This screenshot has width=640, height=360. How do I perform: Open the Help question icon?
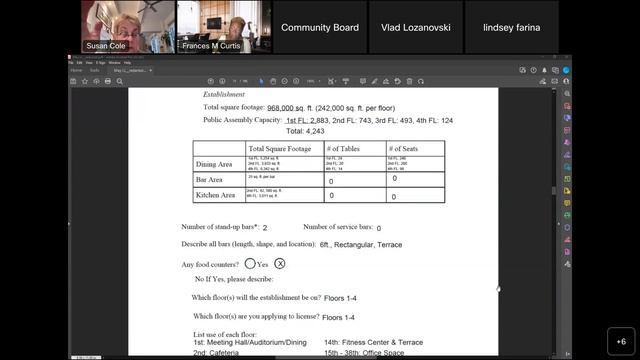click(533, 70)
